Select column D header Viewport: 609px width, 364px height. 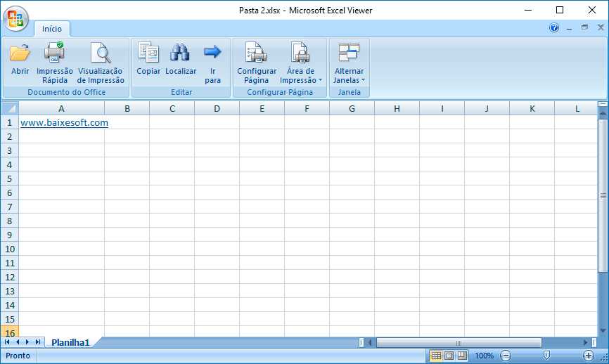217,109
